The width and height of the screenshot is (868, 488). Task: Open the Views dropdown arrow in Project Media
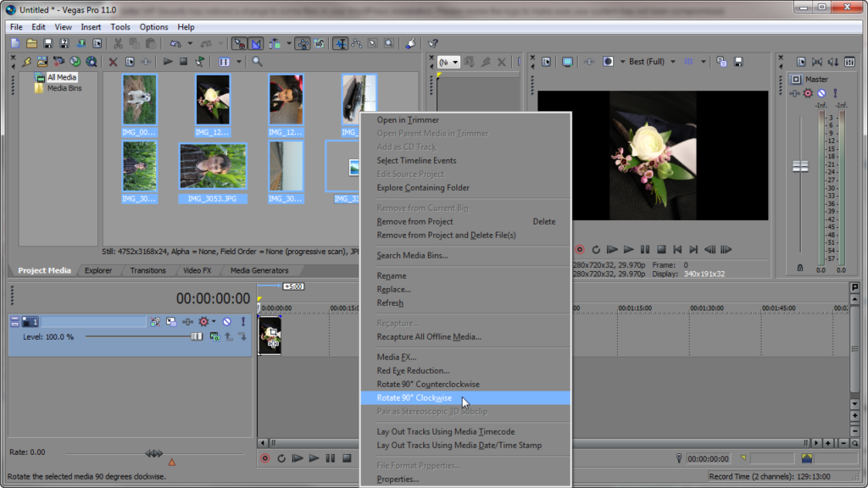tap(238, 61)
